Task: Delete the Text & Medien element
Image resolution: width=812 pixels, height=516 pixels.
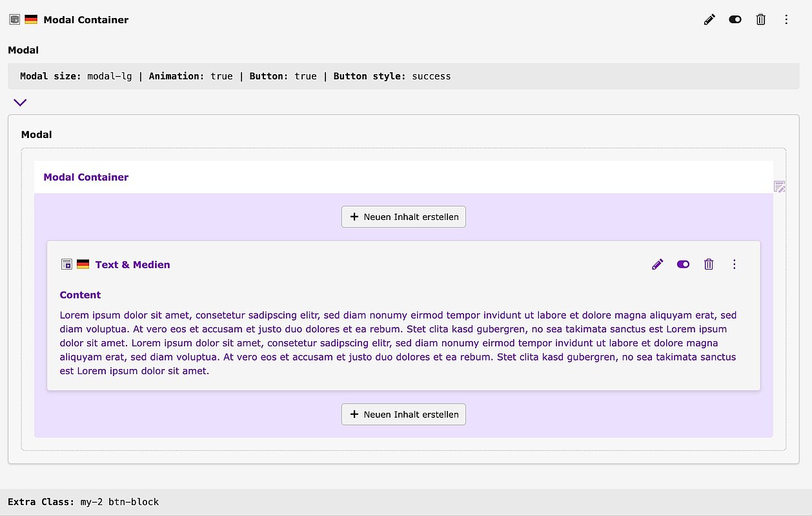Action: coord(709,264)
